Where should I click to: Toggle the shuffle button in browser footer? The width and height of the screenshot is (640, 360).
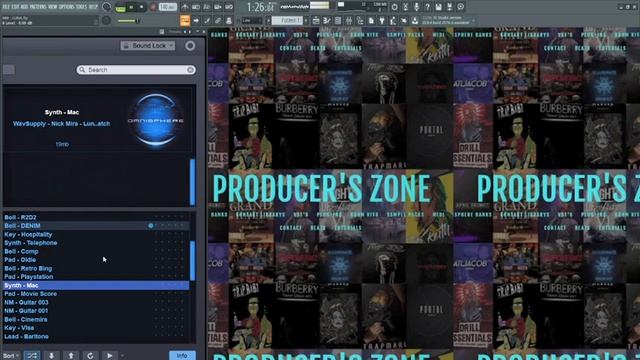pyautogui.click(x=32, y=356)
